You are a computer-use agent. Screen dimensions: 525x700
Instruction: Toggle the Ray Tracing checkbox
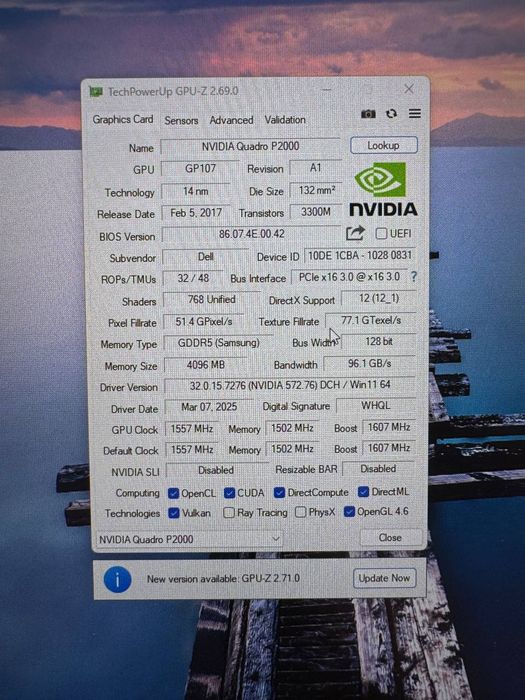tap(229, 513)
